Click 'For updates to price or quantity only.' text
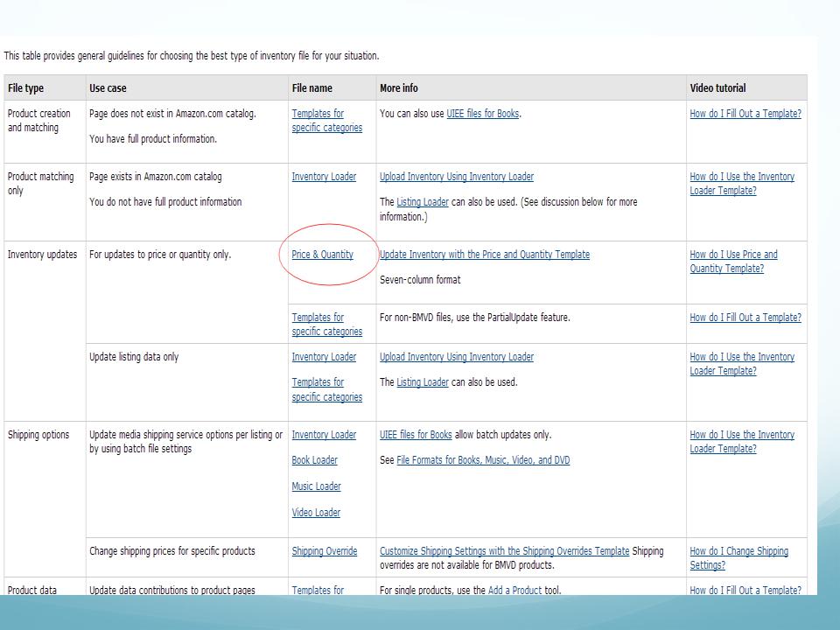The width and height of the screenshot is (840, 630). pos(159,255)
